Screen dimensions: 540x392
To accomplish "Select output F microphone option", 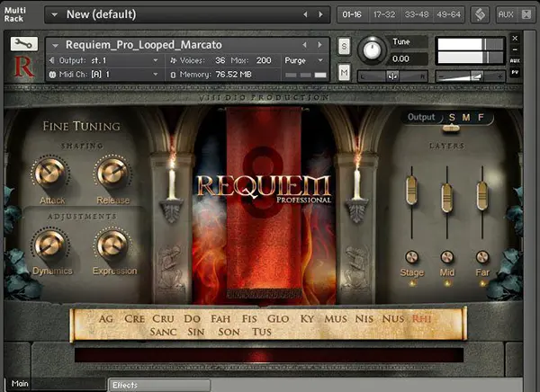I will click(x=481, y=118).
